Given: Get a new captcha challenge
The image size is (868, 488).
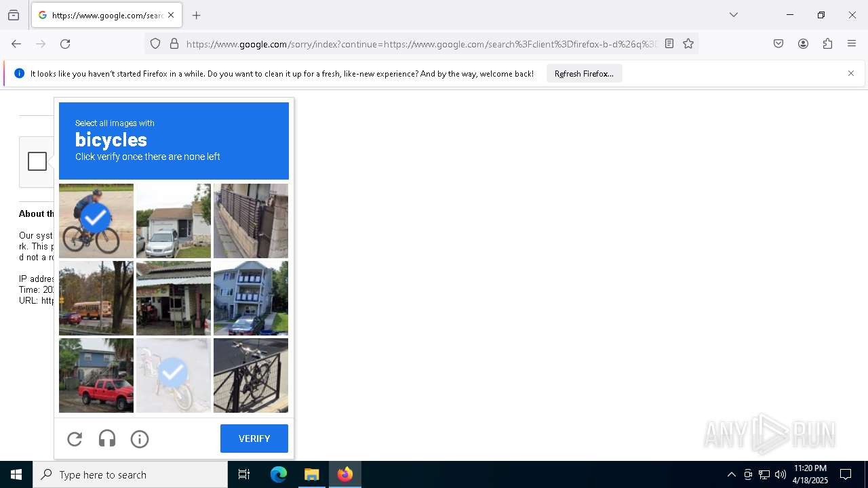Looking at the screenshot, I should [x=75, y=439].
